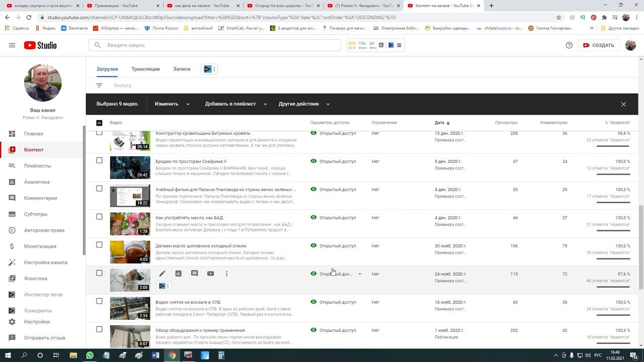Open analytics icon for the hovered video
The width and height of the screenshot is (644, 362).
178,274
